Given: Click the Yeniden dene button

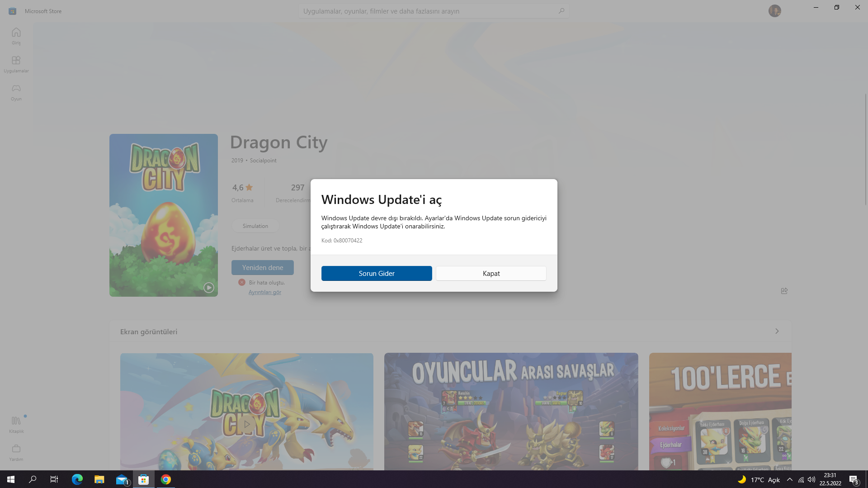Looking at the screenshot, I should click(263, 267).
